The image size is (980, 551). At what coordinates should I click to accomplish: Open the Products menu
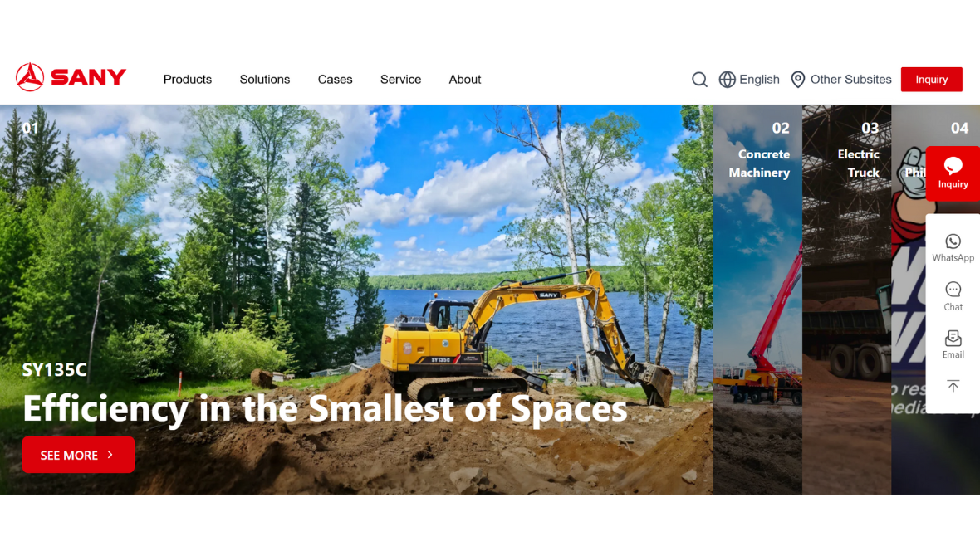pyautogui.click(x=188, y=80)
